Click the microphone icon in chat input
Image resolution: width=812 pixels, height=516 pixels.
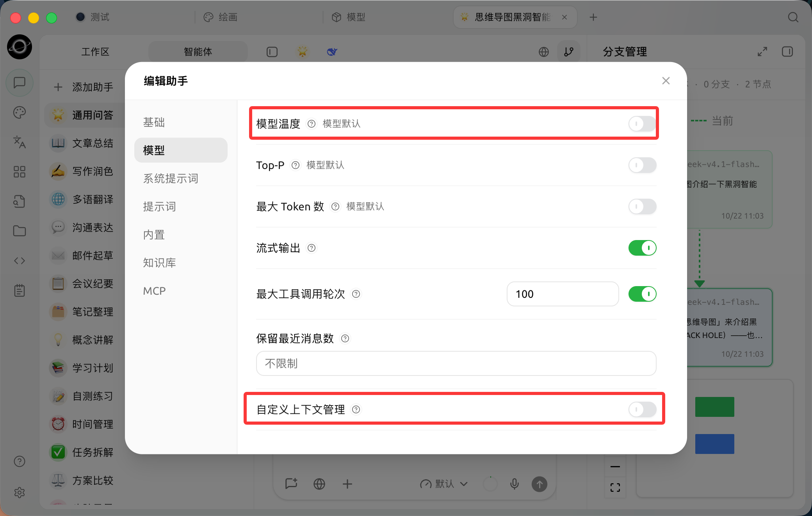coord(515,484)
